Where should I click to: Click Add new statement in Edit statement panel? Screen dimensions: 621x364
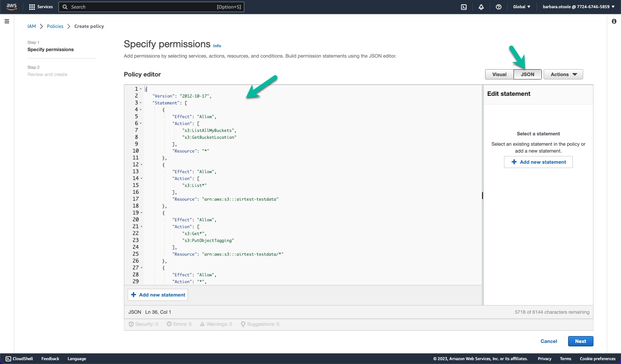tap(538, 162)
